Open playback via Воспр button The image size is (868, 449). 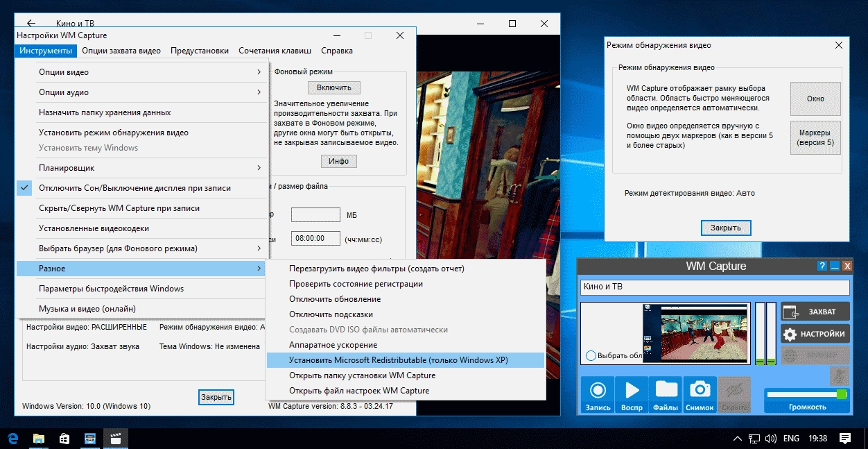[632, 395]
